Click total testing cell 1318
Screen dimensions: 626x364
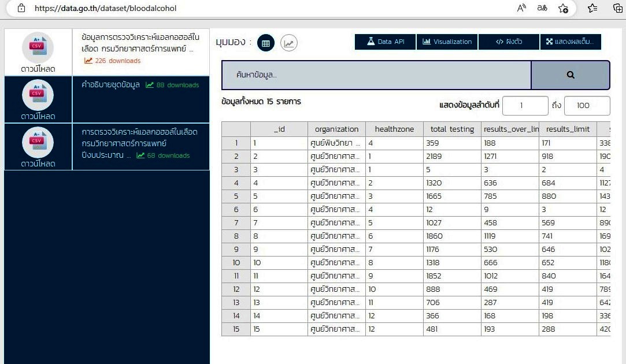coord(453,263)
